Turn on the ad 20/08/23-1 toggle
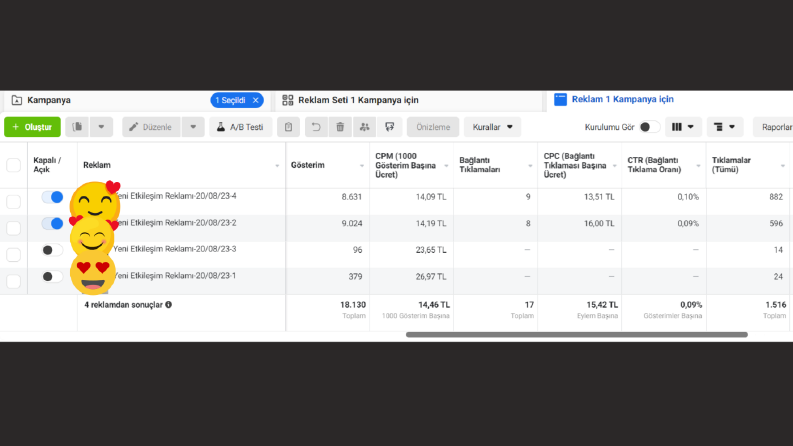Viewport: 793px width, 446px height. pyautogui.click(x=53, y=276)
